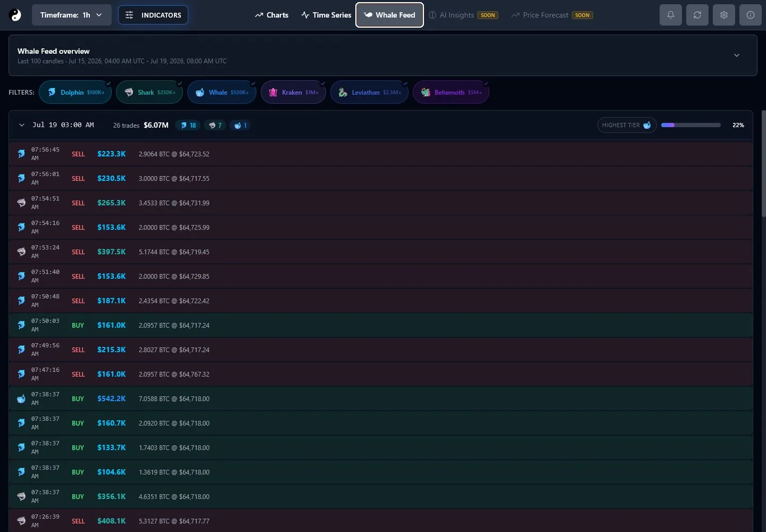This screenshot has width=766, height=532.
Task: Click text 2.0957 BTC @ $64,767.32
Action: click(x=174, y=374)
